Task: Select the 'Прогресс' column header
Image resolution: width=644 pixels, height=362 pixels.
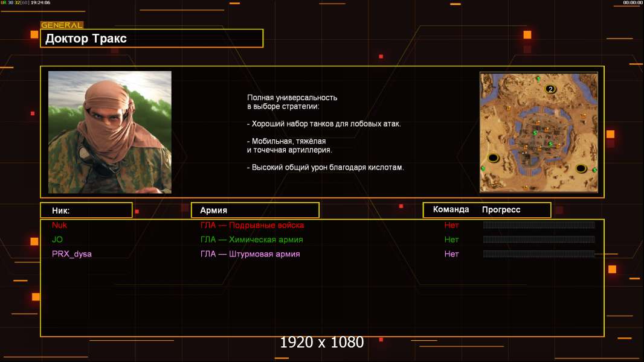Action: pos(501,210)
